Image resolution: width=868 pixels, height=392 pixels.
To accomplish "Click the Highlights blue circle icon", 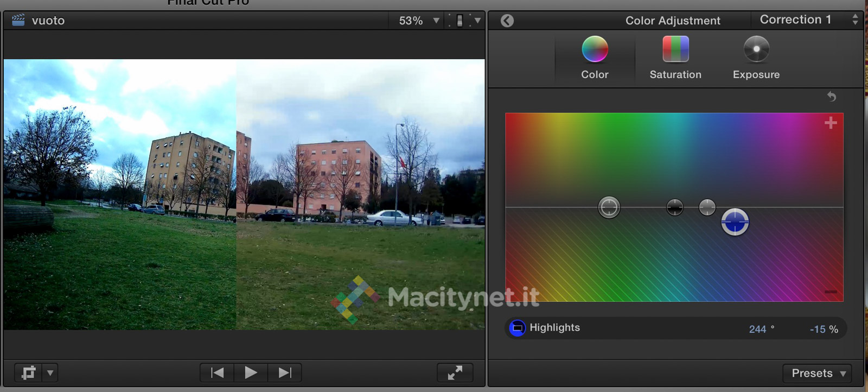I will click(x=517, y=328).
